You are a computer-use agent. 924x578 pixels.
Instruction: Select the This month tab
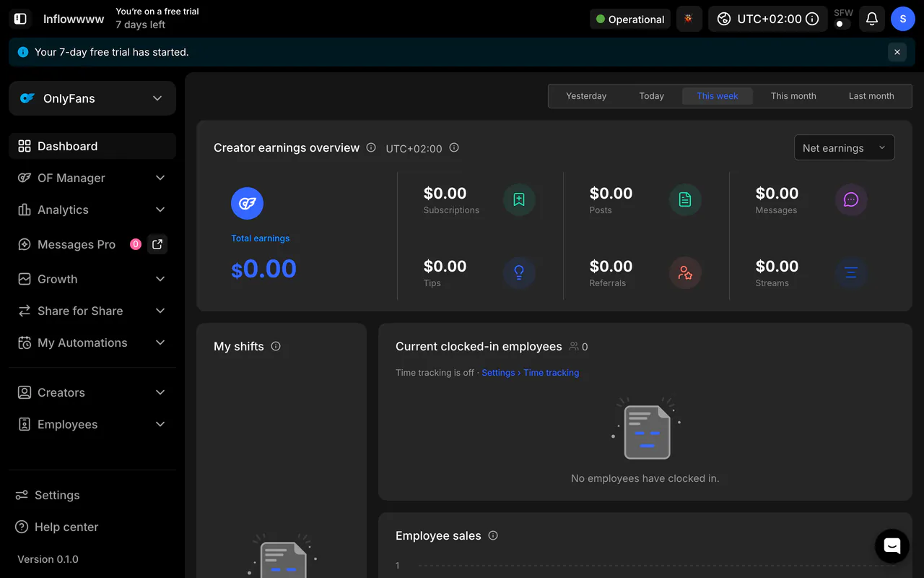(793, 96)
